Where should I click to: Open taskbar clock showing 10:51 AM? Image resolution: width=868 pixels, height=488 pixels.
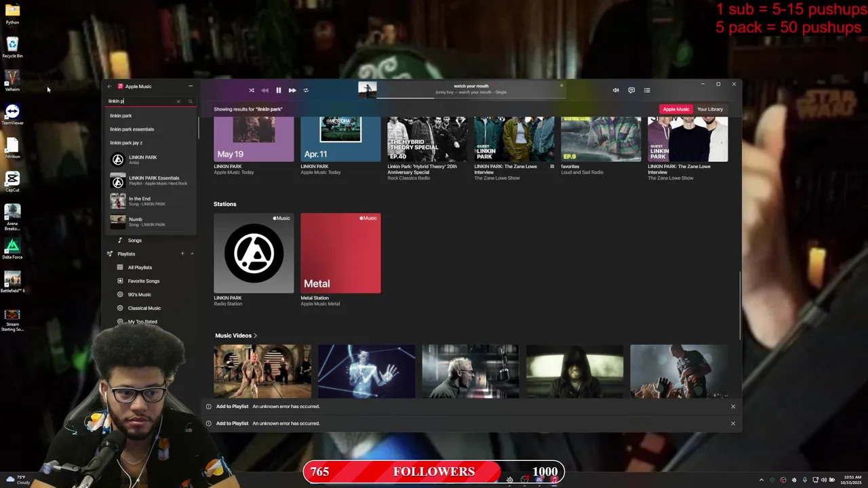(852, 480)
